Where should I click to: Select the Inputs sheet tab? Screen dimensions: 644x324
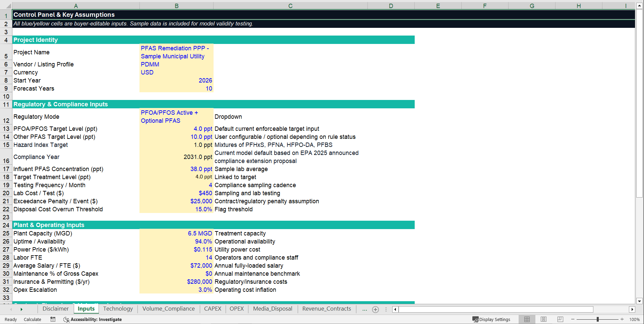(x=86, y=309)
